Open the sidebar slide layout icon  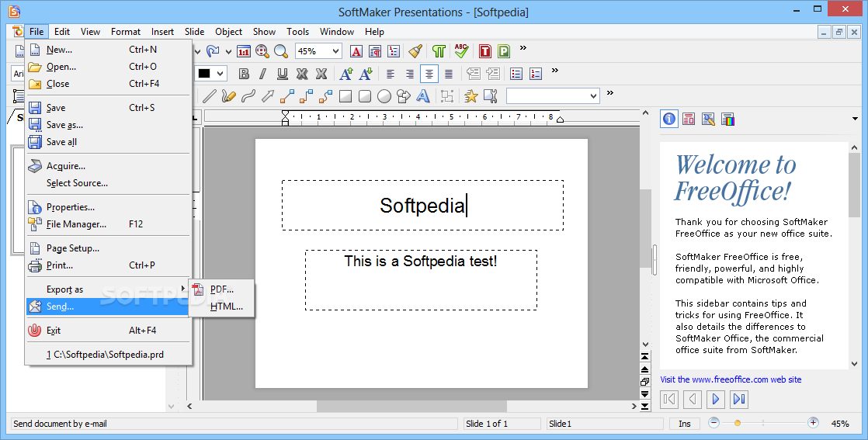[x=689, y=119]
